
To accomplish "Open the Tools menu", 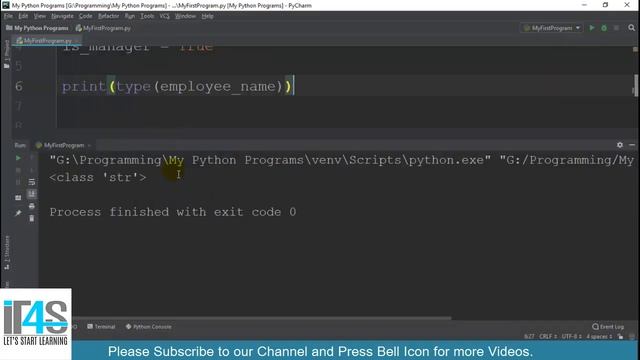I will [147, 16].
